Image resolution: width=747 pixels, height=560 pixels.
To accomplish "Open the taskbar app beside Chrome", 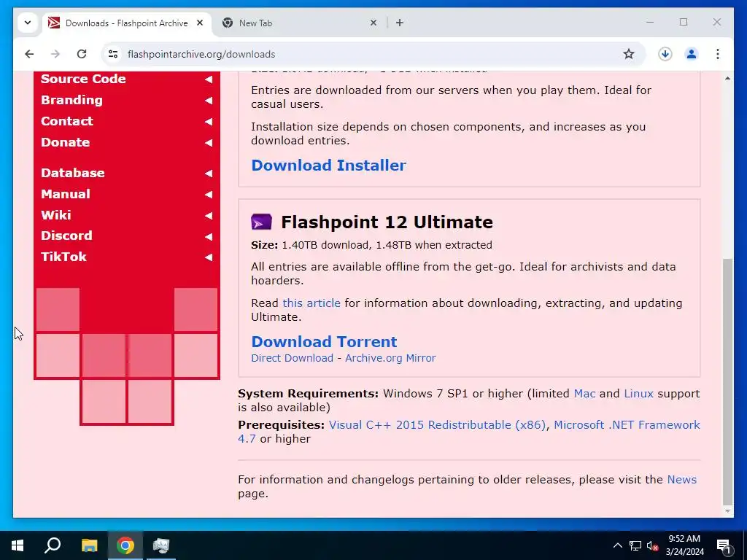I will tap(161, 545).
